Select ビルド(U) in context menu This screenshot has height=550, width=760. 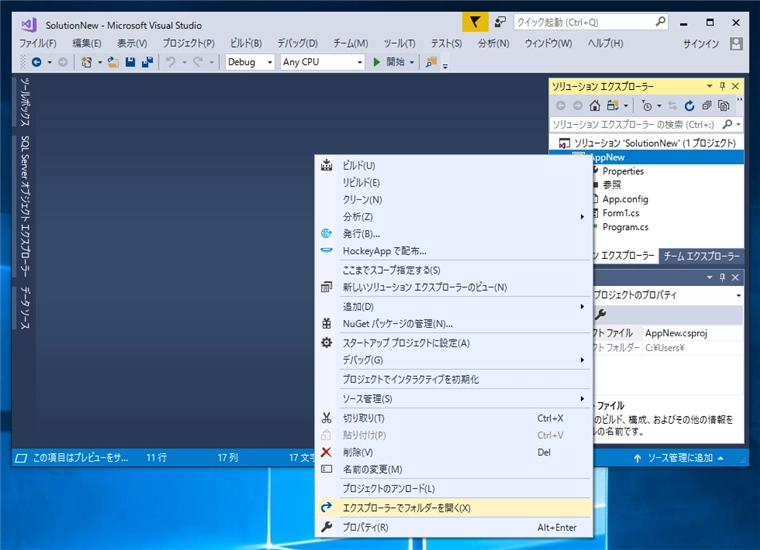coord(454,166)
